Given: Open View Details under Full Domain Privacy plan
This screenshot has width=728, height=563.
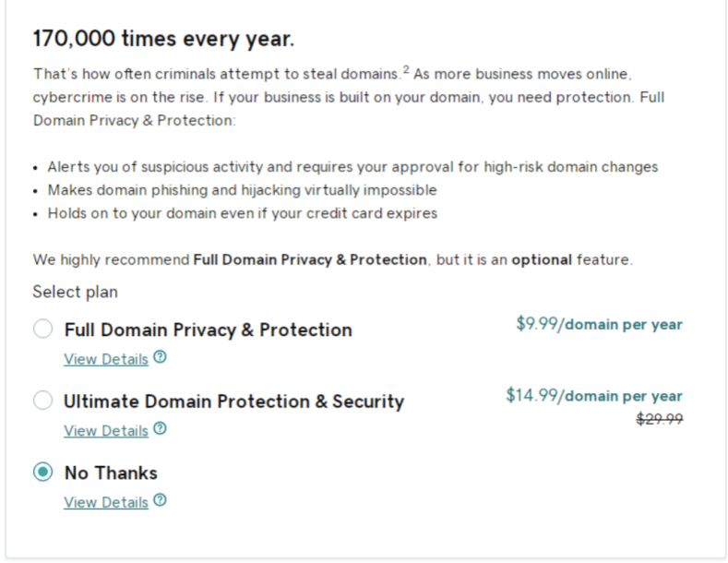Looking at the screenshot, I should coord(106,359).
